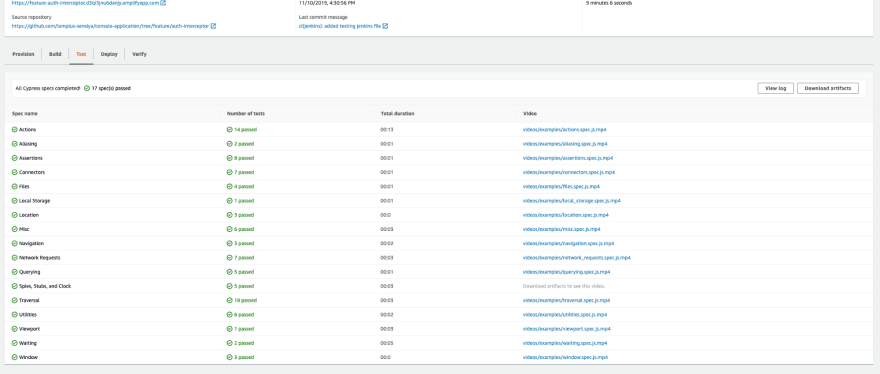Click 'Download artifacts to see this video.' text

click(x=564, y=286)
